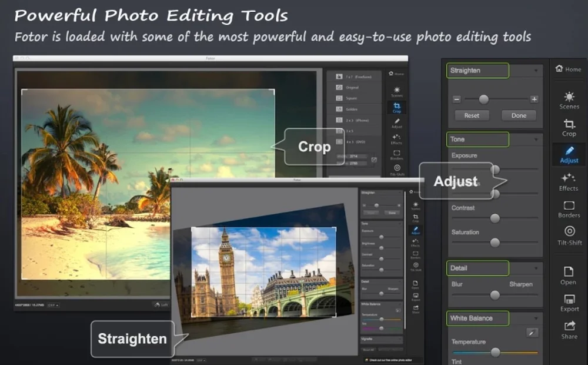Screen dimensions: 588x365
Task: Open Scenes in beach window sidebar
Action: [x=397, y=91]
